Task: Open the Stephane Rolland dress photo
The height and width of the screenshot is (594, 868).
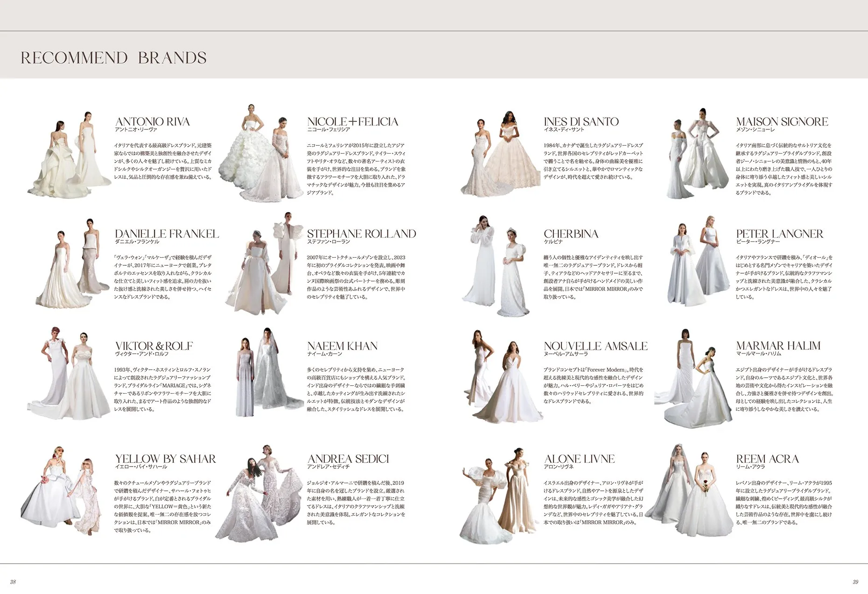Action: pyautogui.click(x=264, y=263)
